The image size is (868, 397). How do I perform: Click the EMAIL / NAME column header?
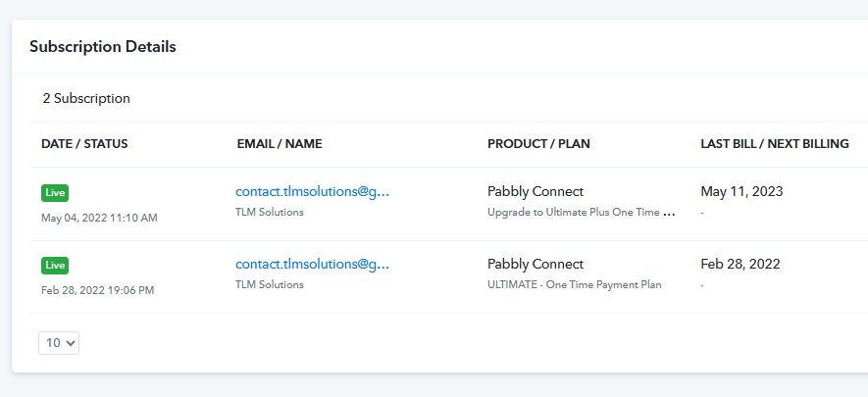(280, 144)
